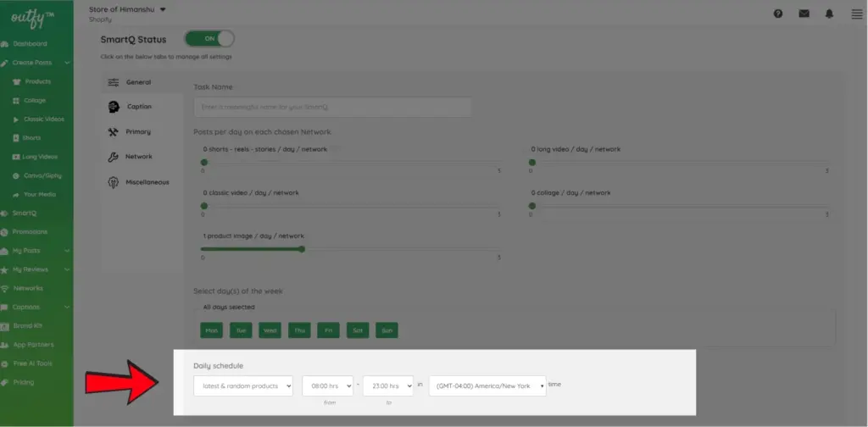The image size is (868, 427).
Task: Open the America/New York timezone dropdown
Action: point(487,385)
